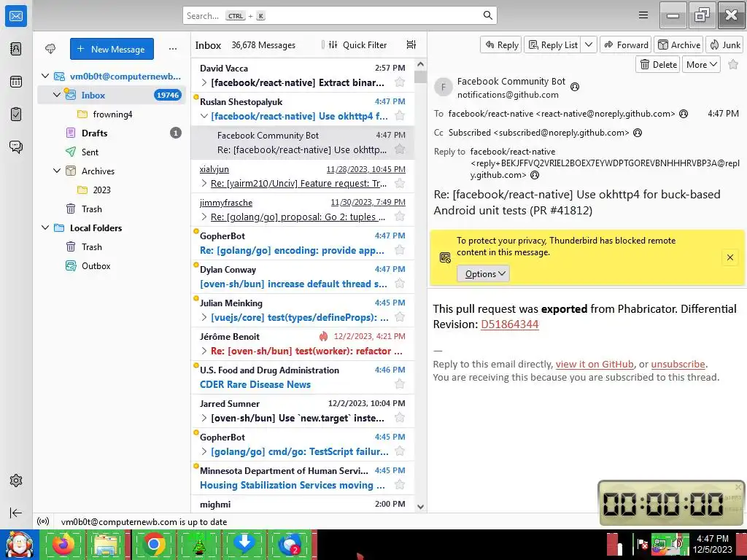The height and width of the screenshot is (560, 747).
Task: Star the CDER Rare Disease News message
Action: click(400, 384)
